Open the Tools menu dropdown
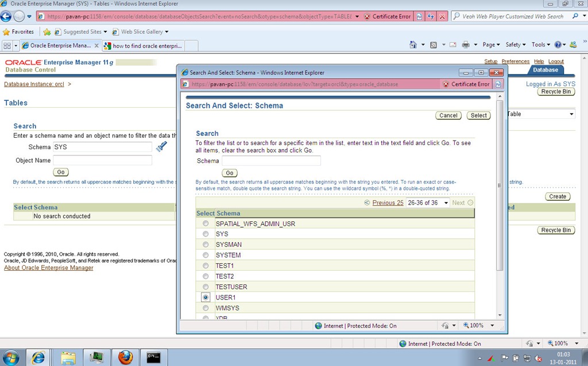The width and height of the screenshot is (588, 366). pos(540,45)
